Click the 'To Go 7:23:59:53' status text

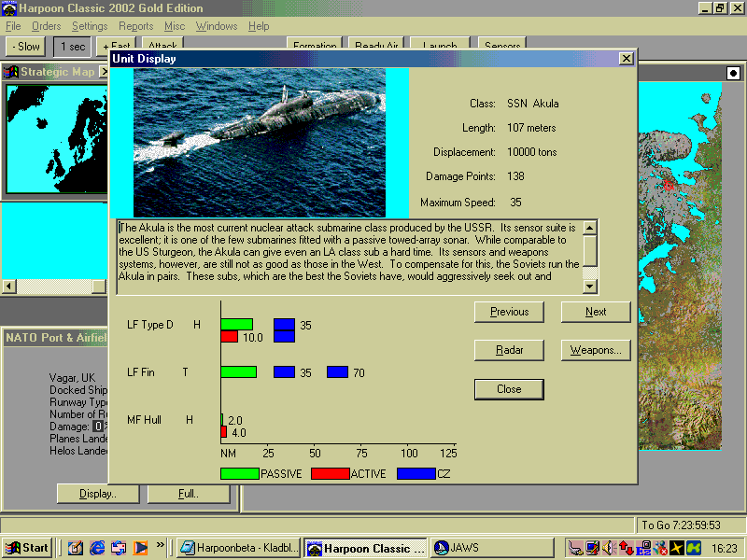681,525
